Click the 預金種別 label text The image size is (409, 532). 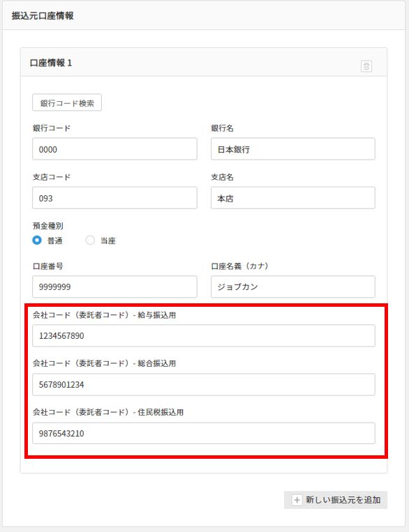click(48, 226)
